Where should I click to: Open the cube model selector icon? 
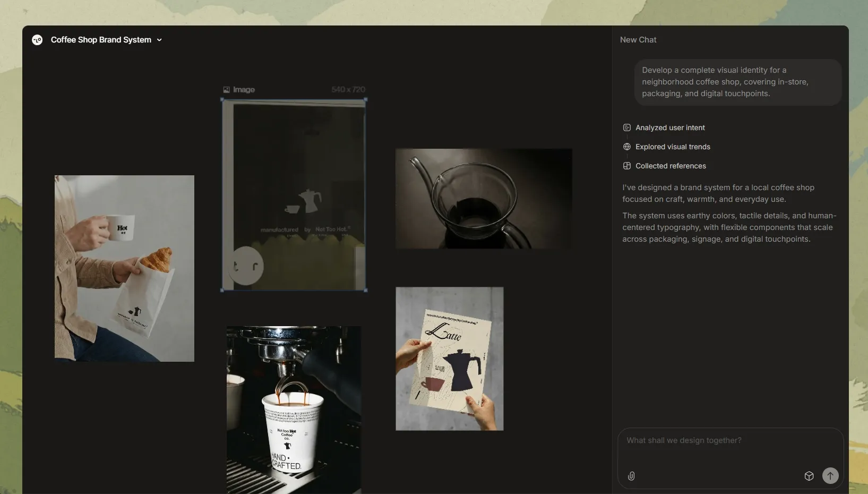tap(809, 476)
